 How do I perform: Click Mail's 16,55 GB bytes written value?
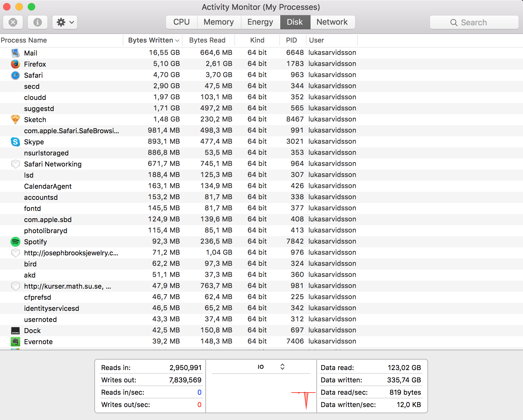coord(164,52)
